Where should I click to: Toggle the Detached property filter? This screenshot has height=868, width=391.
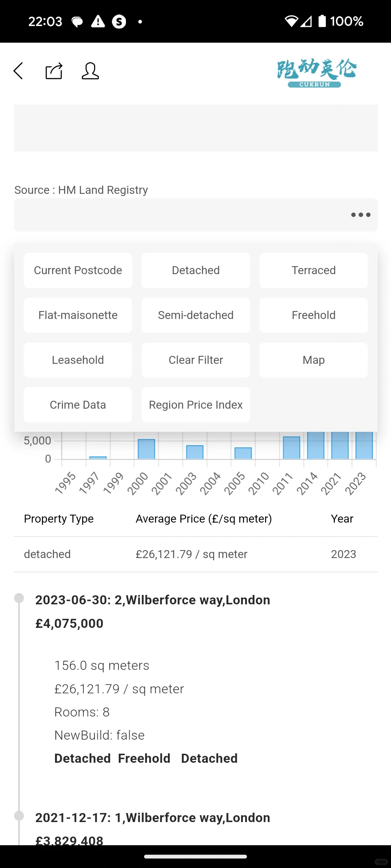[195, 271]
